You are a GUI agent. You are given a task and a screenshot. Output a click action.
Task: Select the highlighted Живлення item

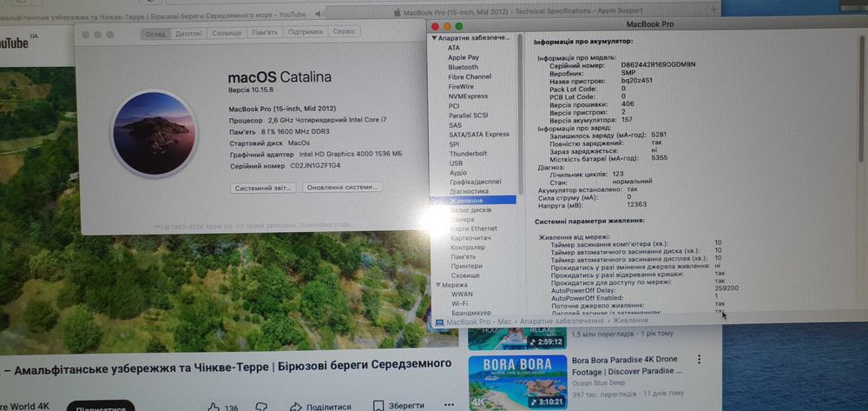pyautogui.click(x=473, y=200)
